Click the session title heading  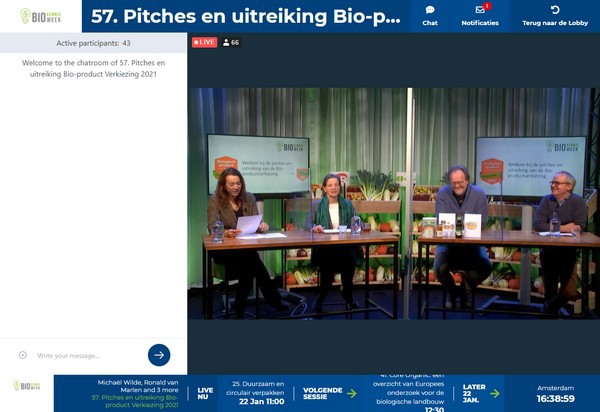coord(250,16)
